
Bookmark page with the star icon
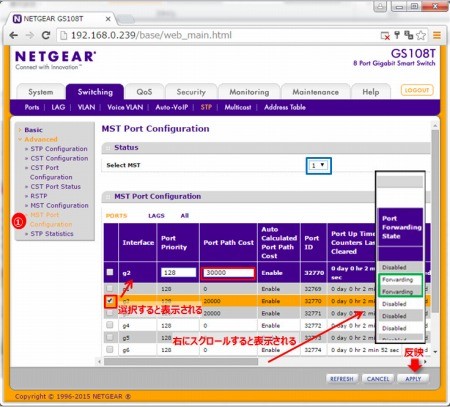(421, 35)
